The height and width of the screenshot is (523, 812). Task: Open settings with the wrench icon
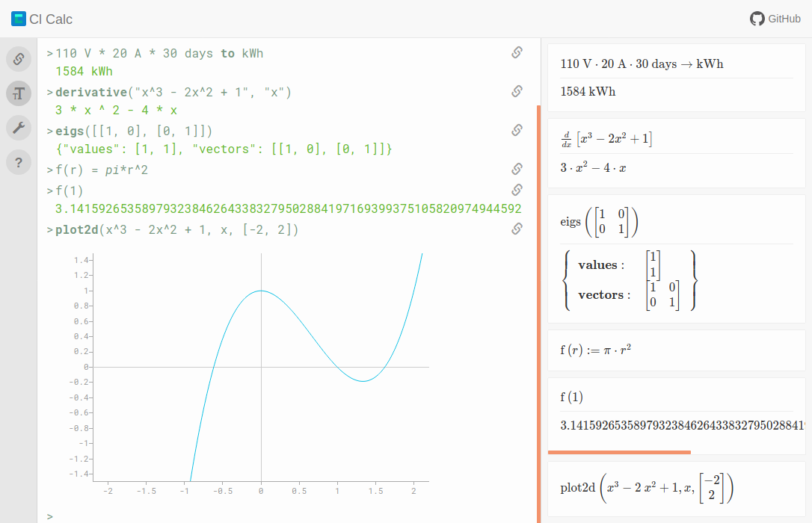coord(19,128)
